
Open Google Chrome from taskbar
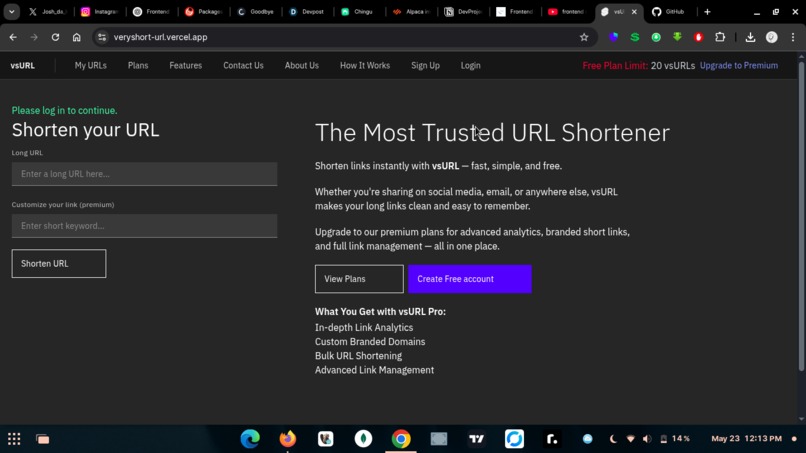[401, 439]
